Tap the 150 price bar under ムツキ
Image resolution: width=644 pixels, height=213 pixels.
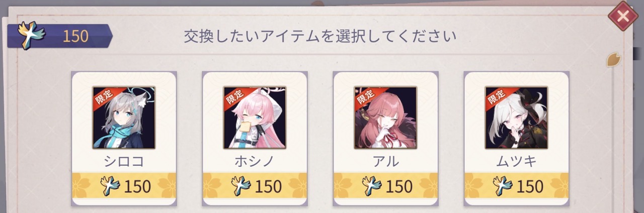pyautogui.click(x=516, y=185)
